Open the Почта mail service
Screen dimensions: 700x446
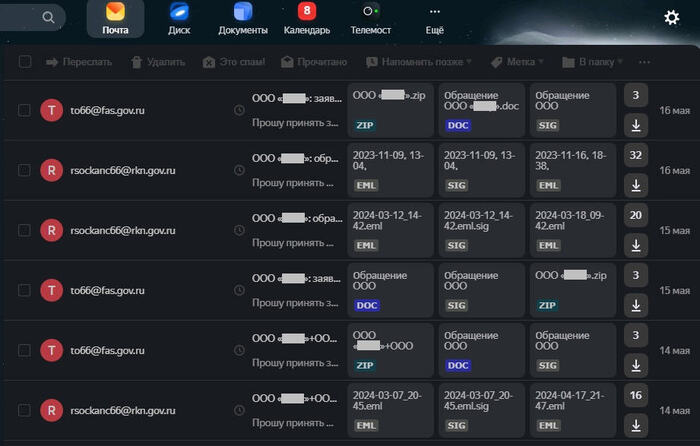tap(115, 19)
